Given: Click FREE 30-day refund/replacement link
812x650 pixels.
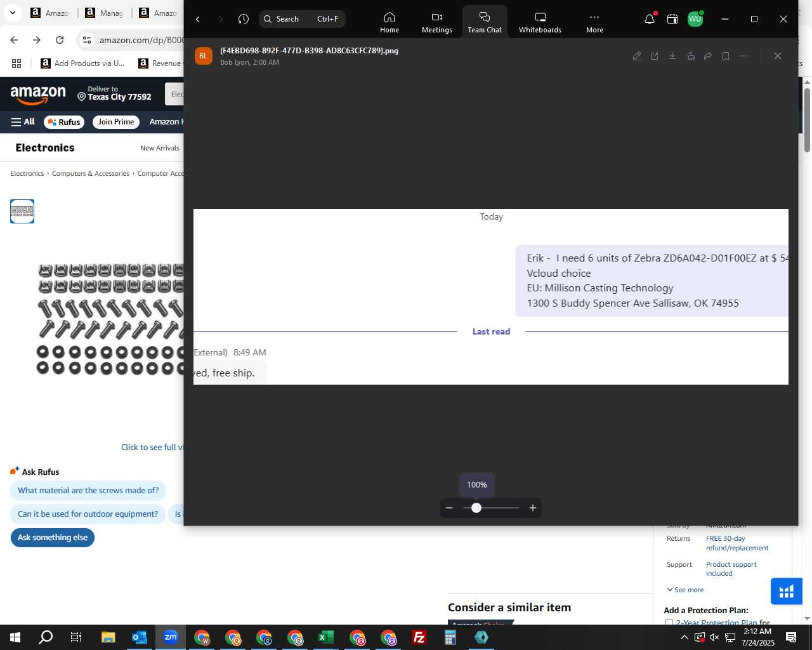Looking at the screenshot, I should click(x=737, y=543).
